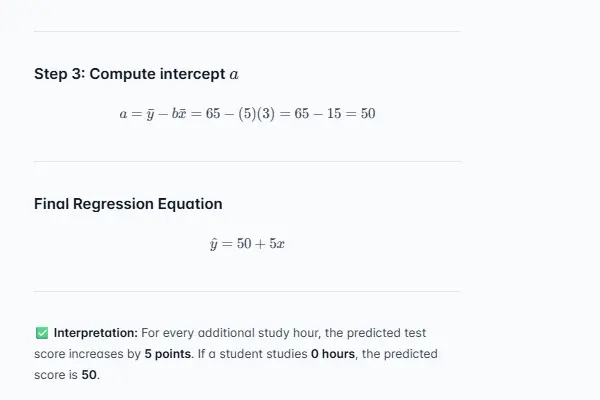Click the 5x term in the regression equation
Image resolution: width=600 pixels, height=400 pixels.
point(279,244)
